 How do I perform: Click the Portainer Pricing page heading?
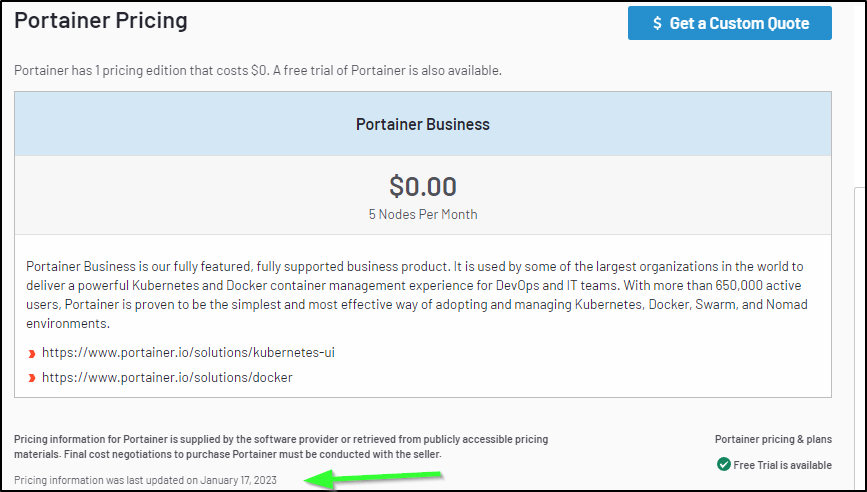click(101, 20)
